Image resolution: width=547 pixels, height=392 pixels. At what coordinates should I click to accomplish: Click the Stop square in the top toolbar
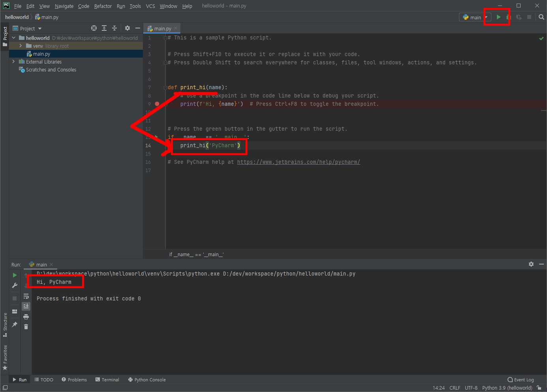point(529,17)
